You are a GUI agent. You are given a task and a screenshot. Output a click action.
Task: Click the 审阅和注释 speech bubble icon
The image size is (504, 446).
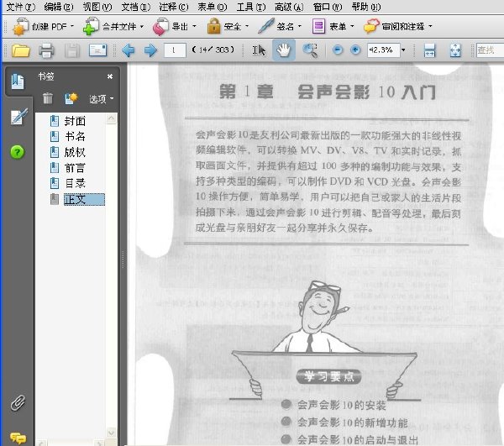coord(371,26)
